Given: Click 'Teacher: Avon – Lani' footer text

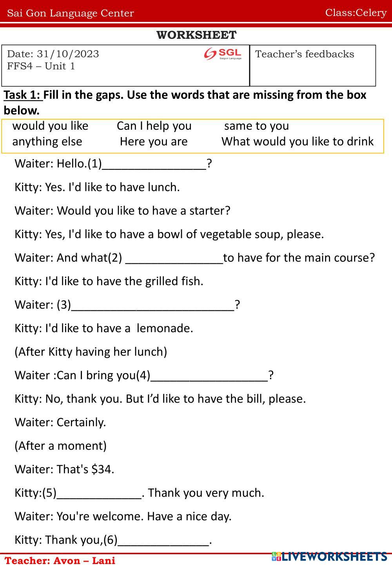Looking at the screenshot, I should pos(60,561).
